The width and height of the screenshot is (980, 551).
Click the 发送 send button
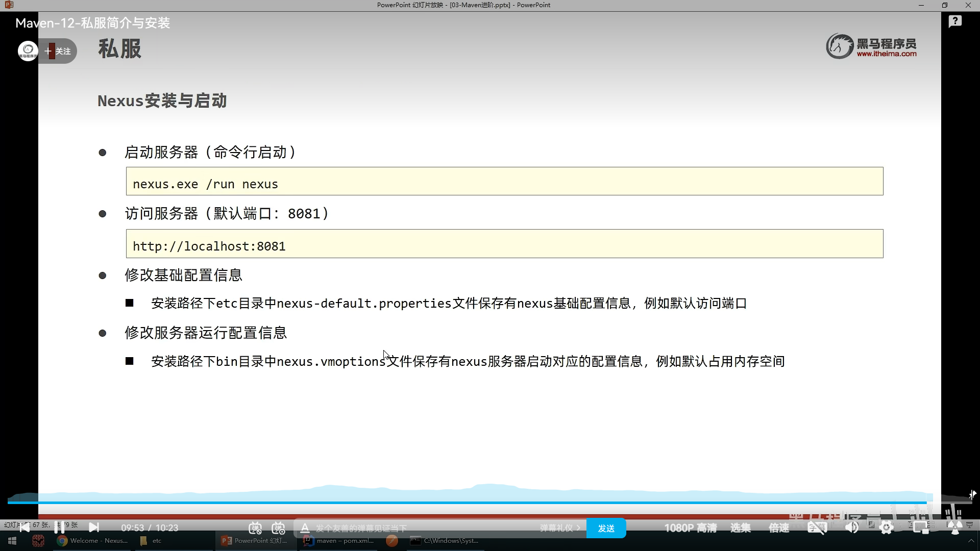click(606, 528)
